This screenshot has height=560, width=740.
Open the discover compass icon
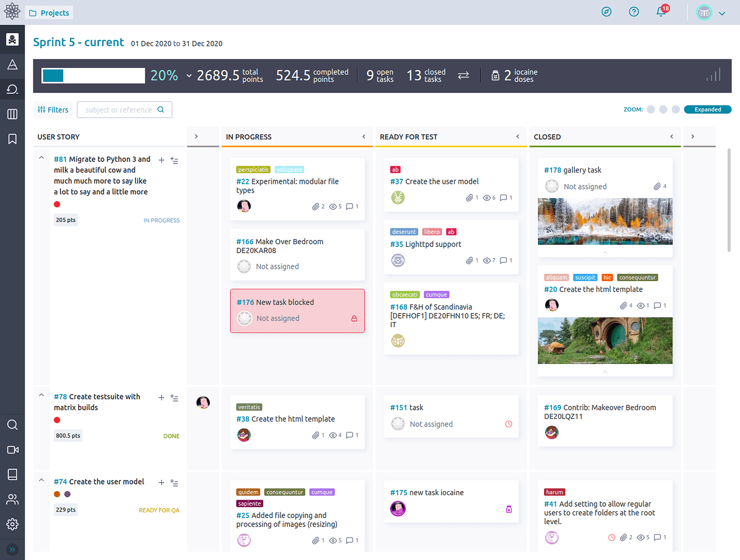[606, 12]
